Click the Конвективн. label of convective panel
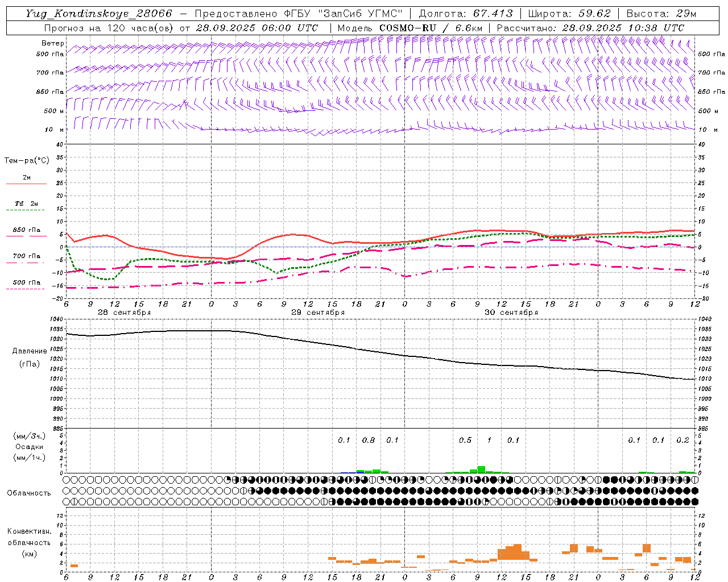 (30, 531)
